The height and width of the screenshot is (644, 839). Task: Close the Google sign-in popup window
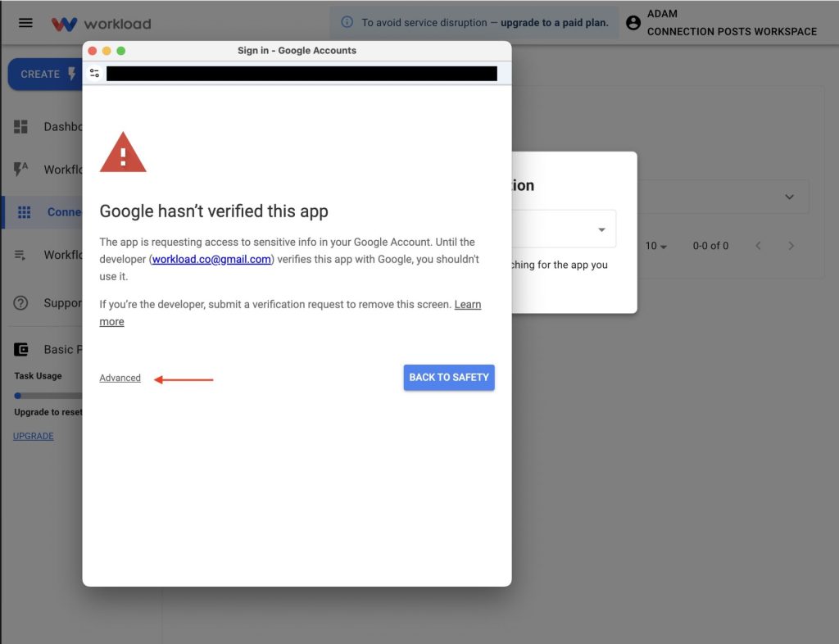92,51
